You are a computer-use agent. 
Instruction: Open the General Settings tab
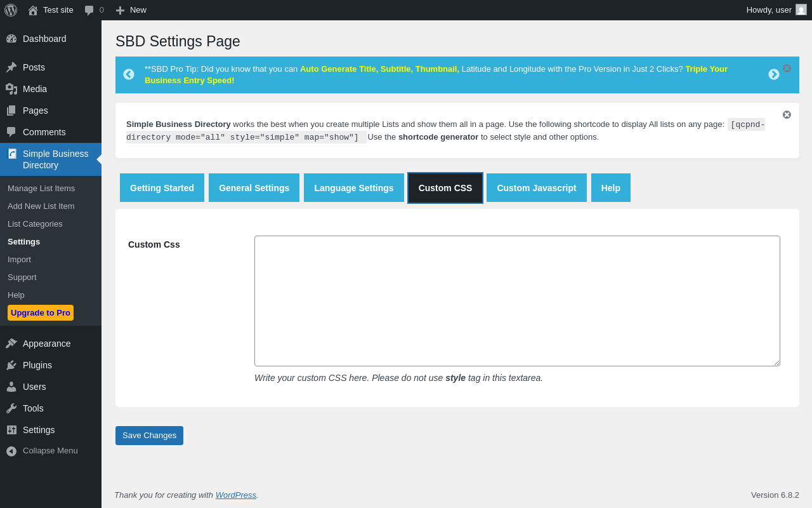pyautogui.click(x=254, y=188)
